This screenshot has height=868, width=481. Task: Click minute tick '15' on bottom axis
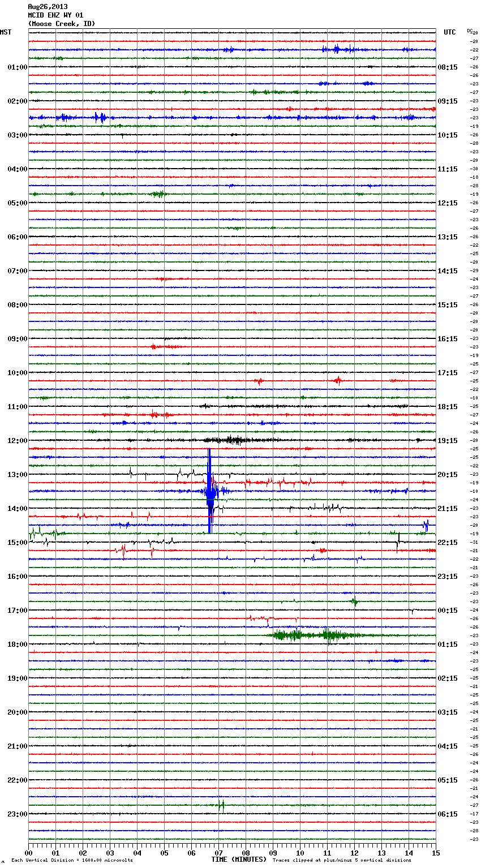[x=436, y=853]
